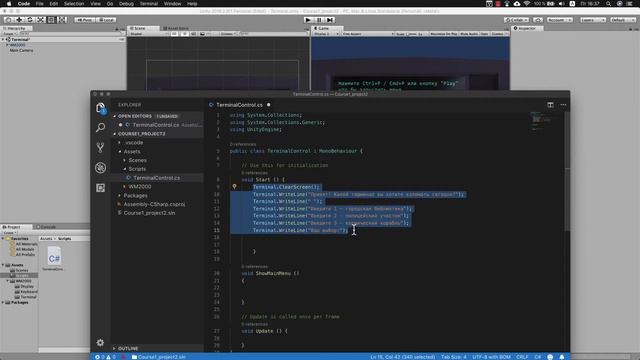The image size is (640, 360).
Task: Click Unity's Pause button
Action: tap(319, 20)
